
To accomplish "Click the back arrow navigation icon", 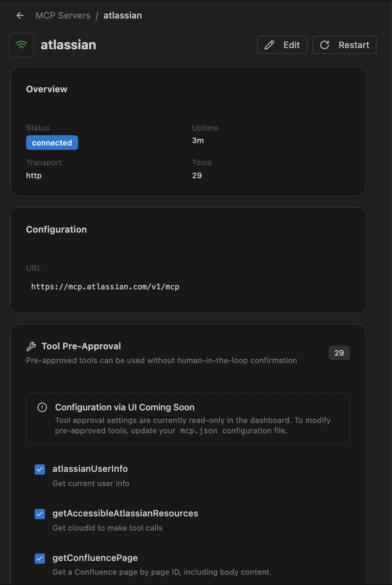I will [20, 15].
